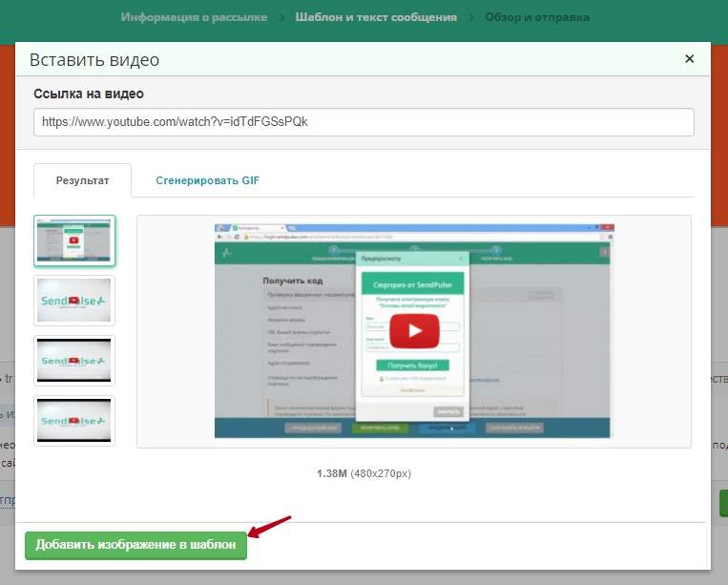Click the Закрыть button inside preview image
728x585 pixels.
click(x=447, y=411)
